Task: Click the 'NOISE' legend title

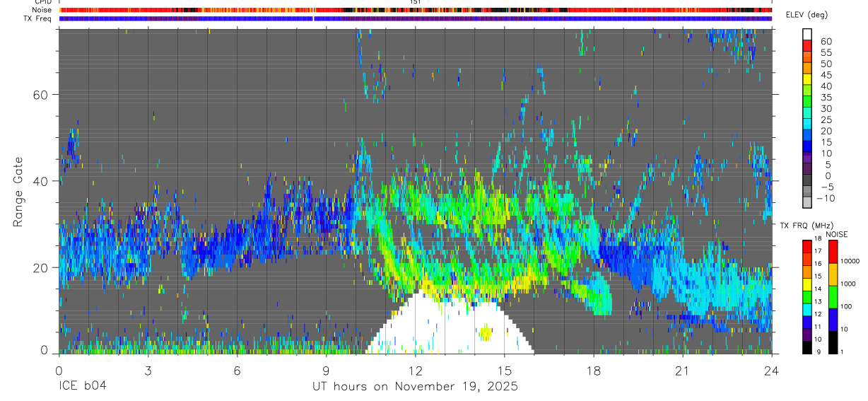Action: tap(836, 234)
